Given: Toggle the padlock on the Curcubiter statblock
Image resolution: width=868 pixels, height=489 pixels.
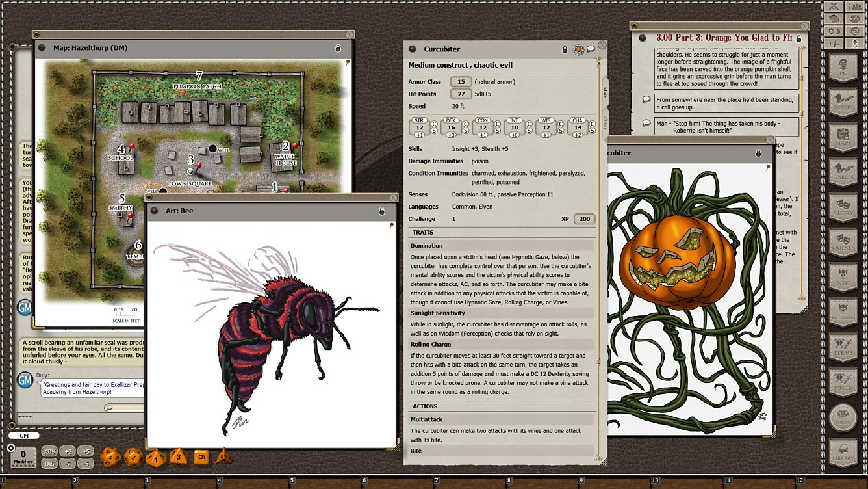Looking at the screenshot, I should [565, 49].
